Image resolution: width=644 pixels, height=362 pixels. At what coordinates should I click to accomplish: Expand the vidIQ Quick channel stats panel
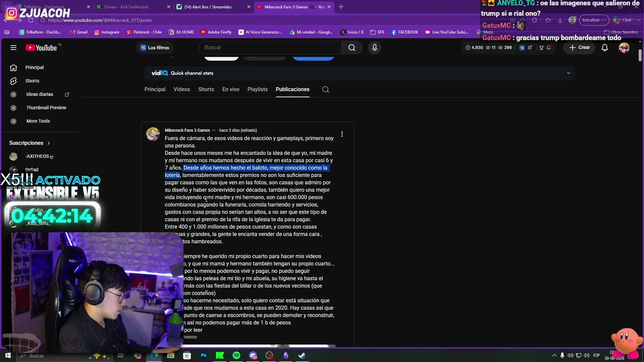(x=569, y=73)
